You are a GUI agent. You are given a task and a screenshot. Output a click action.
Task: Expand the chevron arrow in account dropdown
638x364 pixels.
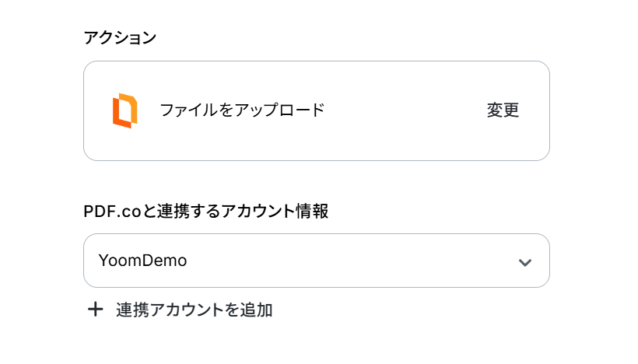[525, 262]
